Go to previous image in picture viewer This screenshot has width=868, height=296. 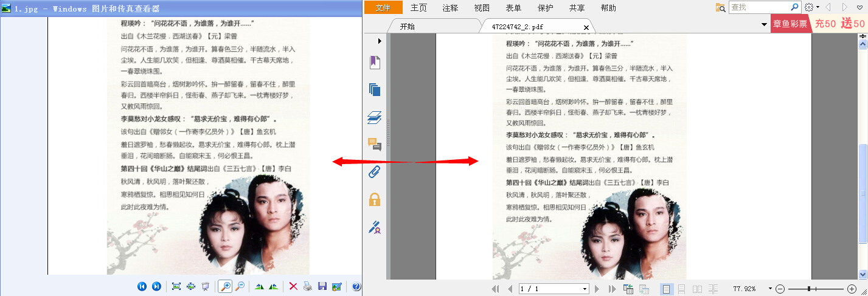[x=142, y=286]
